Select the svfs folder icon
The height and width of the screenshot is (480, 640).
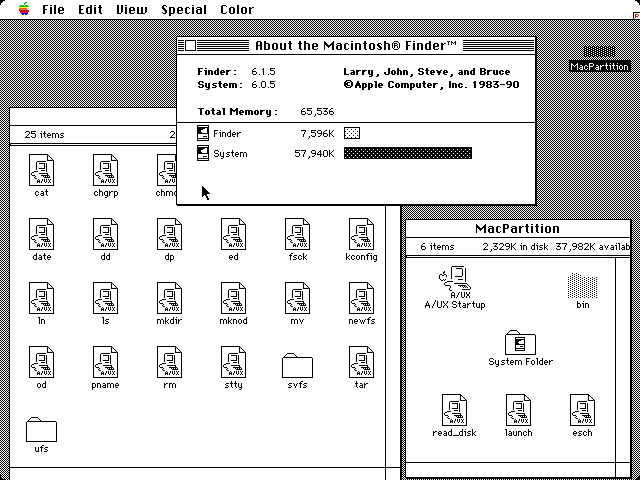(298, 365)
